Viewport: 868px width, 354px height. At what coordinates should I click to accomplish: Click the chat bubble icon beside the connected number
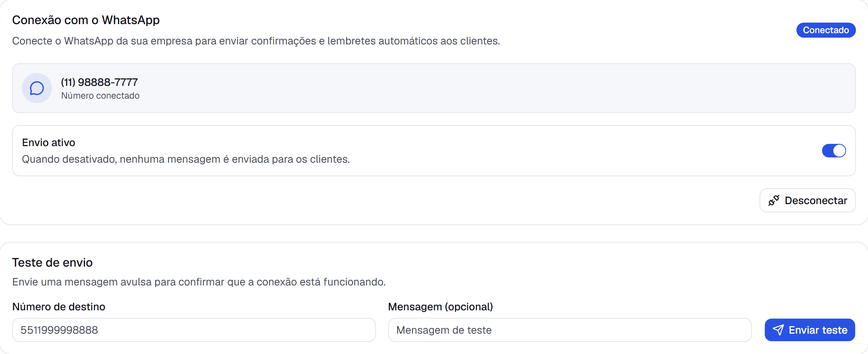pos(37,88)
